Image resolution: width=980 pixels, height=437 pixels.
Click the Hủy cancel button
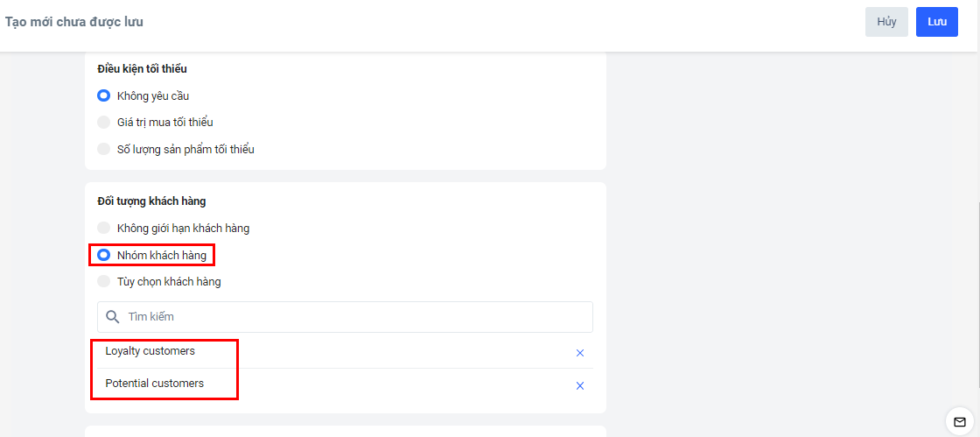click(x=886, y=22)
